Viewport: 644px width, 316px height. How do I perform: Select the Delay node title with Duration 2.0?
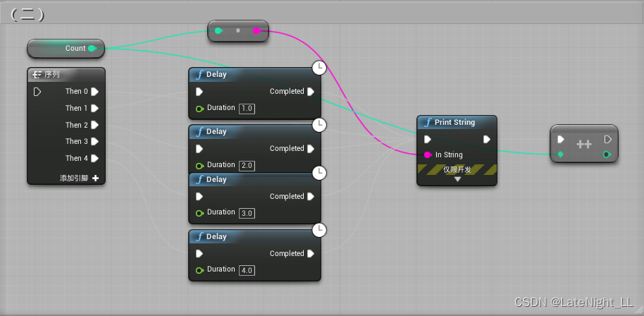(216, 132)
